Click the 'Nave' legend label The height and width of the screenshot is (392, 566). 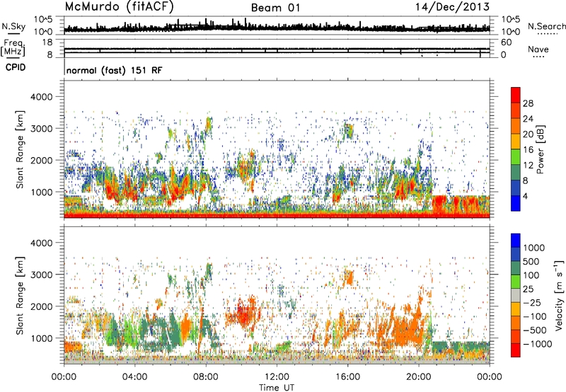click(x=538, y=50)
